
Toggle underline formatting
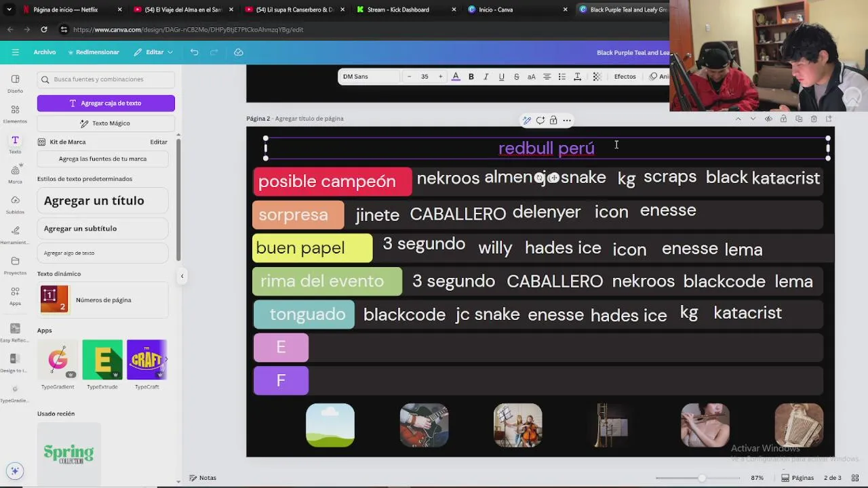click(x=501, y=77)
